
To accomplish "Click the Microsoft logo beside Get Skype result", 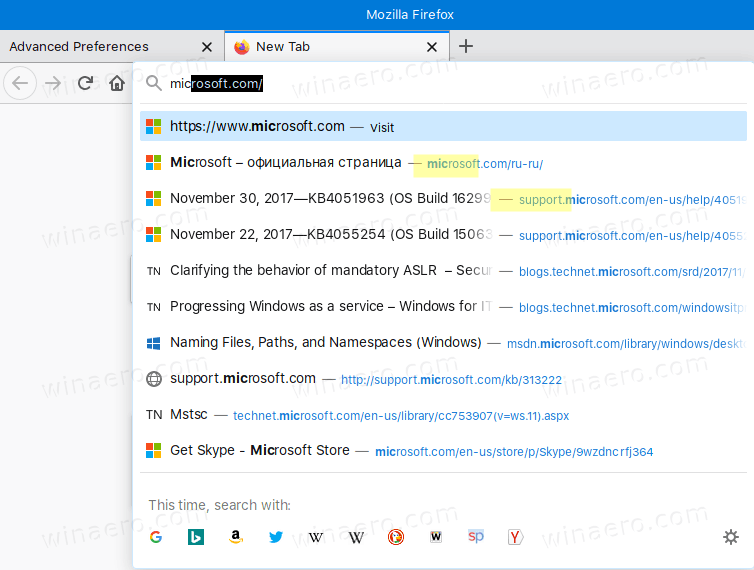I will (153, 451).
